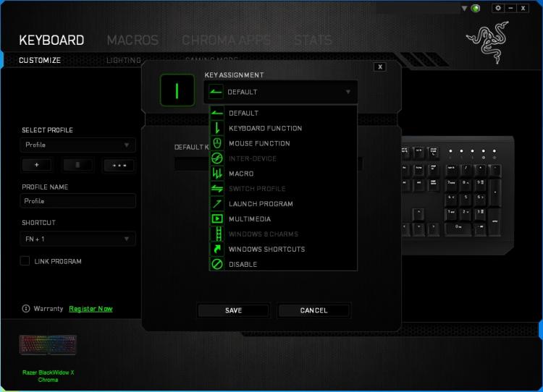Select the Launch Program arrow icon
Screen dimensions: 543x392
217,204
